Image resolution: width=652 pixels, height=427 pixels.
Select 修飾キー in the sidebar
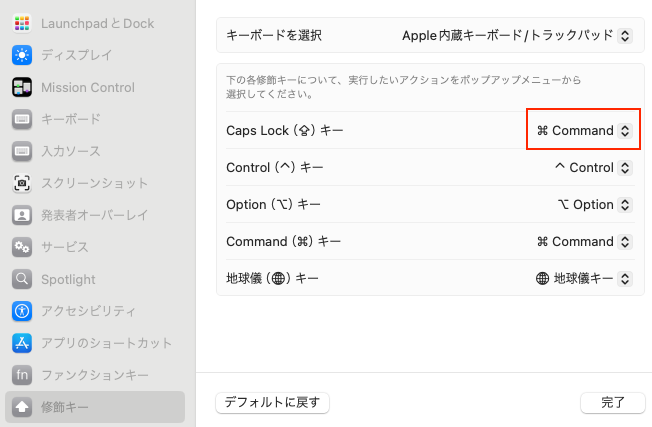coord(95,407)
